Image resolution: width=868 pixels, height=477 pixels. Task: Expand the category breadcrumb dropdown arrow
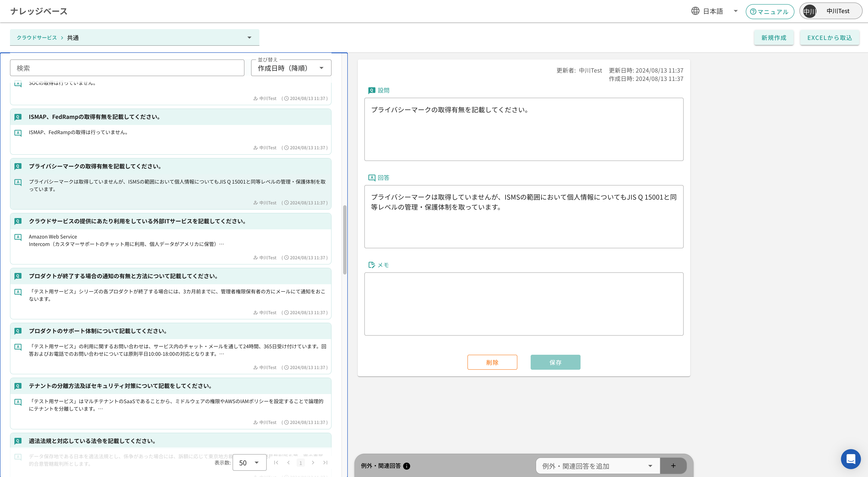click(249, 37)
